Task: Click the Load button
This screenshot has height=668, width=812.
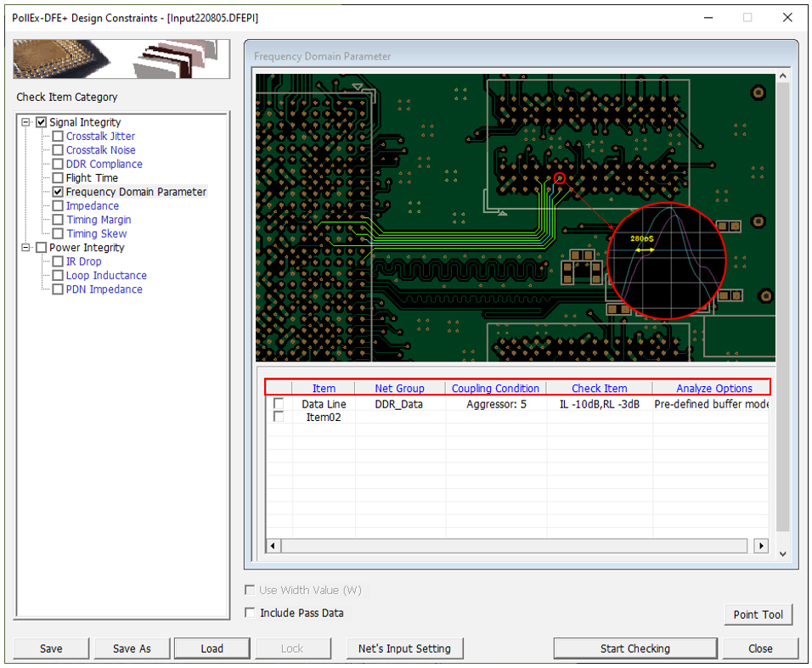Action: (211, 648)
